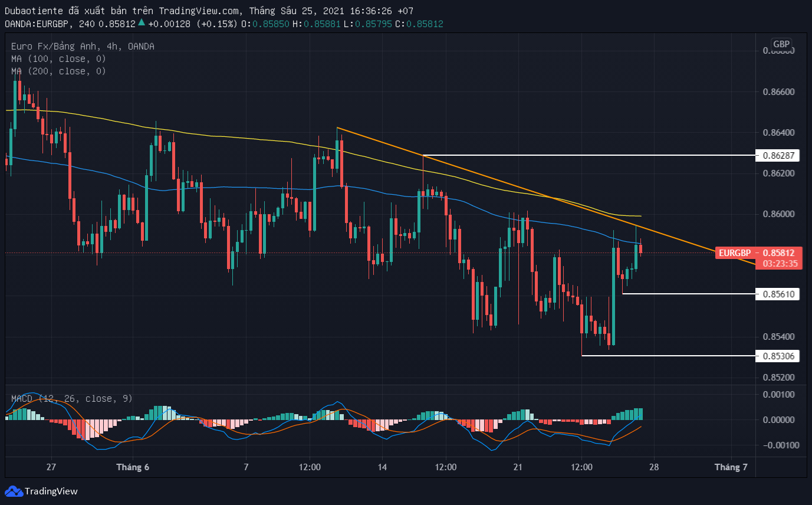Click the Tháng 7 date label
The width and height of the screenshot is (812, 505).
[x=731, y=467]
